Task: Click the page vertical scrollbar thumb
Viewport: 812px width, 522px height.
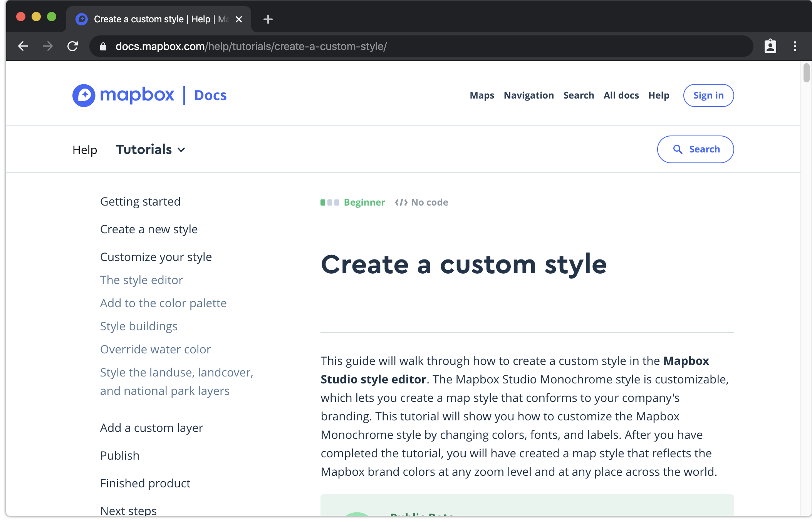Action: coord(806,72)
